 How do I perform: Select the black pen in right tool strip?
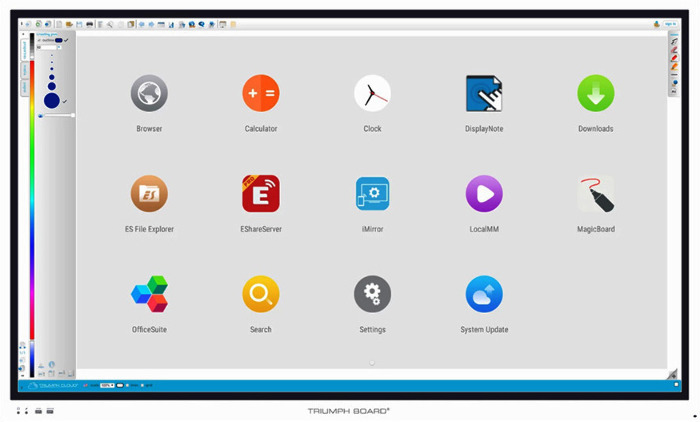674,41
